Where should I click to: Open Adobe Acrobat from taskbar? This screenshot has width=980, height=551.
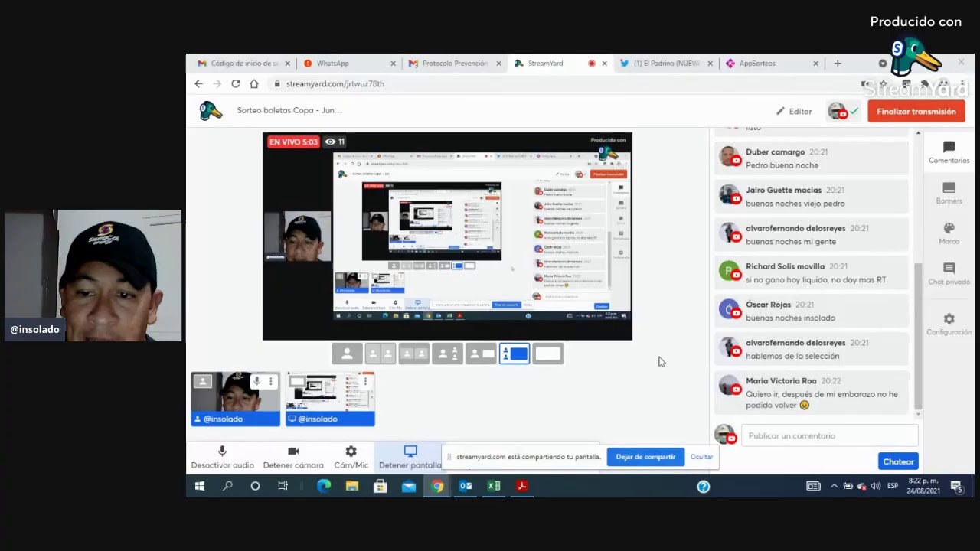tap(522, 486)
